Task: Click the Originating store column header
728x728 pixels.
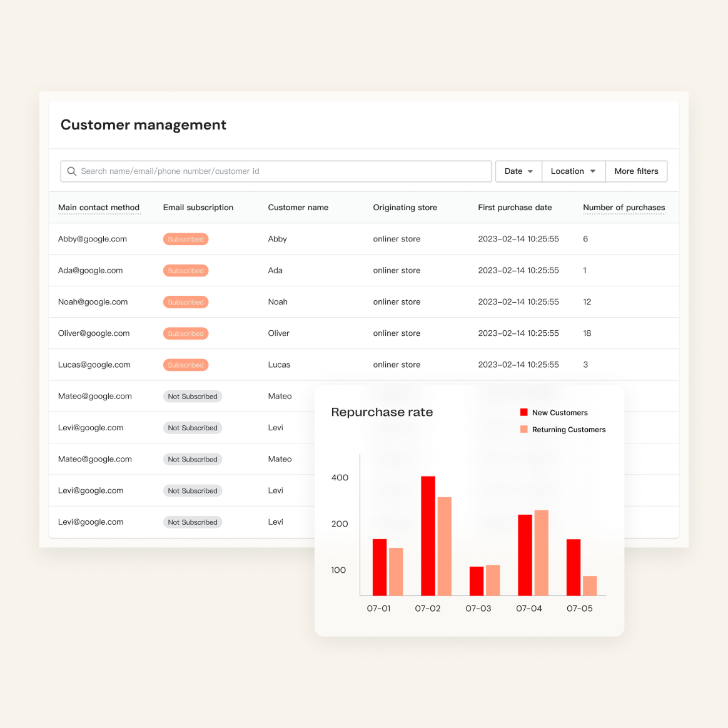Action: click(x=405, y=208)
